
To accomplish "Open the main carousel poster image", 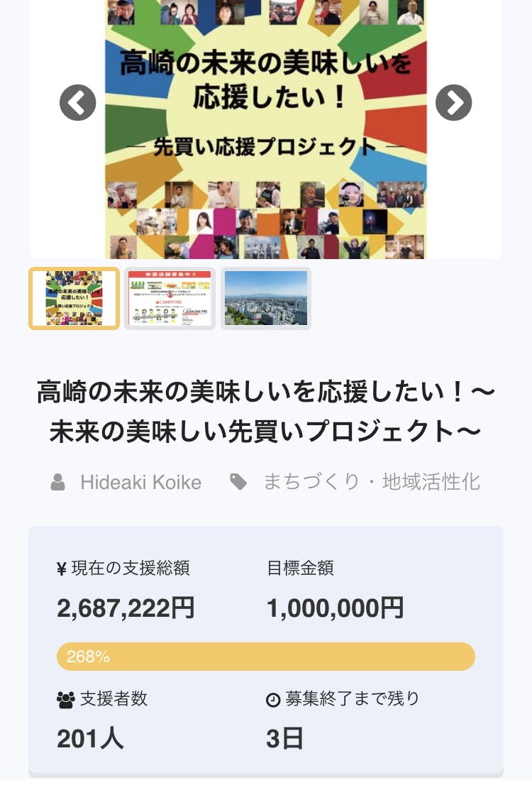I will (265, 128).
